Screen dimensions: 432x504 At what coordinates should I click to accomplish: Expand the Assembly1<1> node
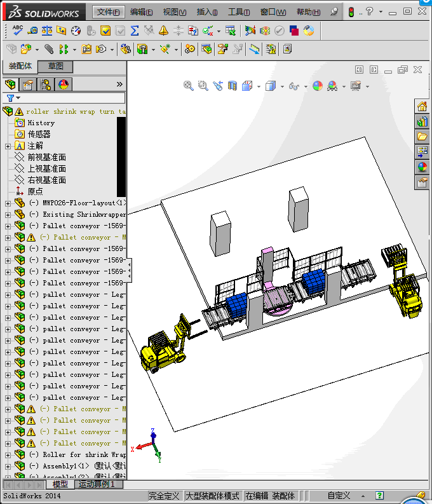coord(8,467)
